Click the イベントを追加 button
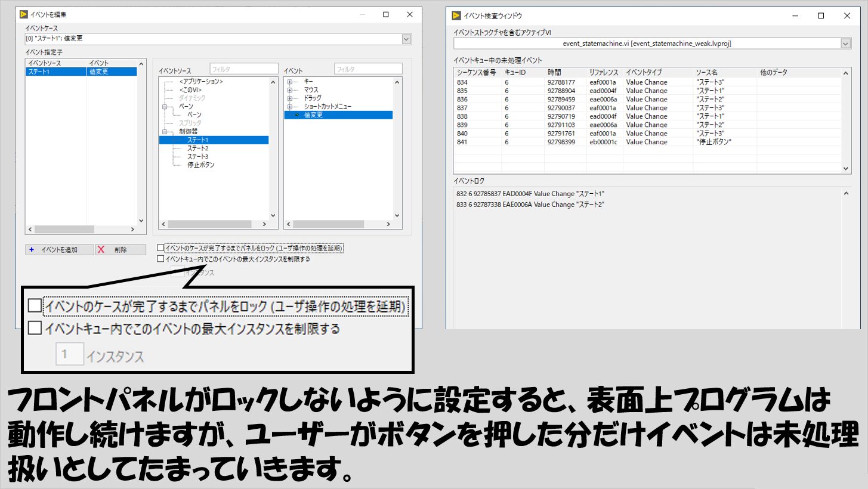The image size is (868, 489). (59, 250)
